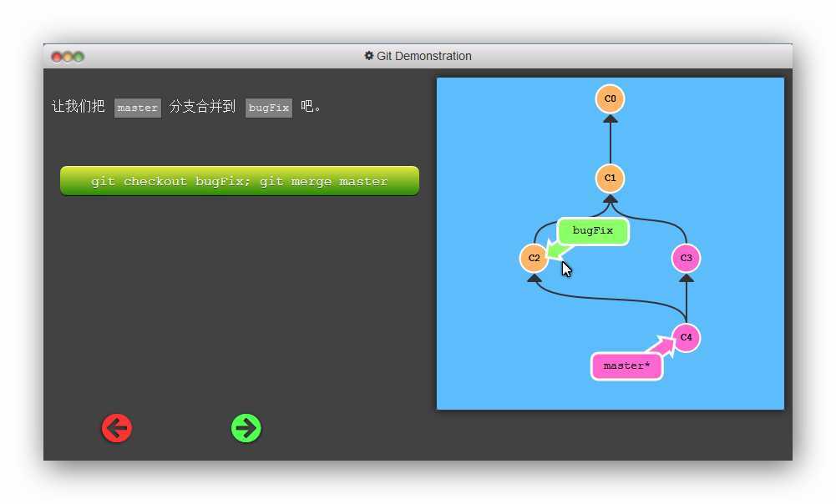Click the red close window button

(x=57, y=57)
